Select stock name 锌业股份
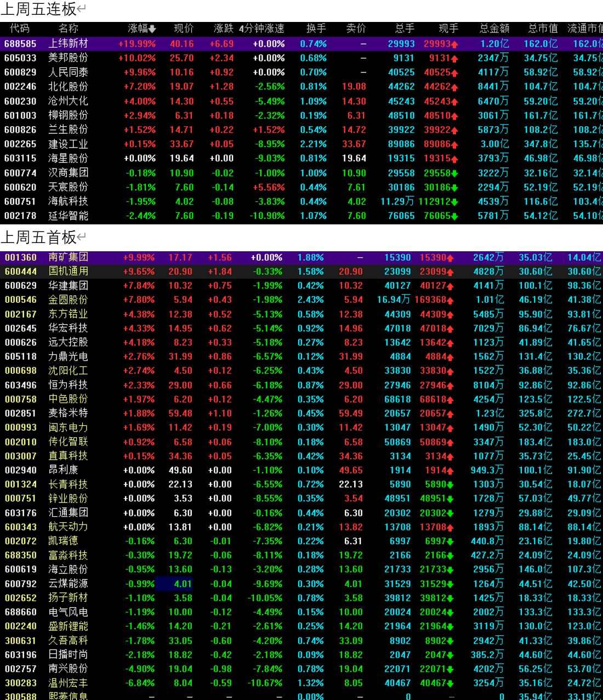The height and width of the screenshot is (700, 603). tap(68, 499)
